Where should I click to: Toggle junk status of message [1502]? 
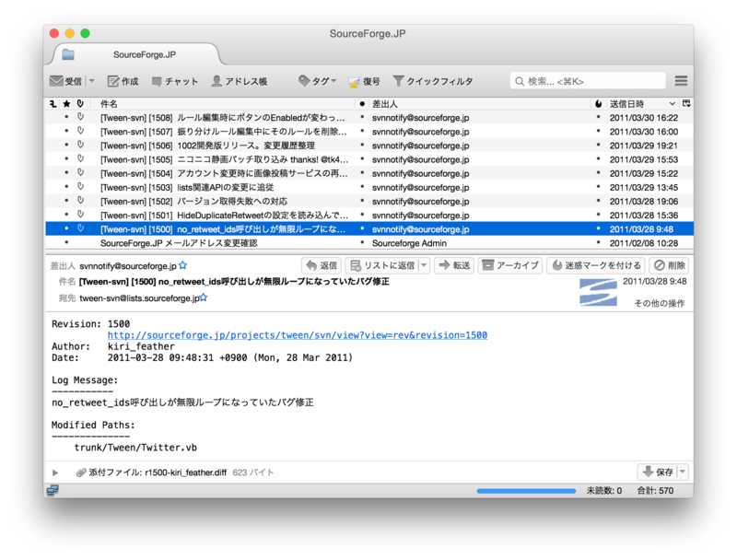598,201
